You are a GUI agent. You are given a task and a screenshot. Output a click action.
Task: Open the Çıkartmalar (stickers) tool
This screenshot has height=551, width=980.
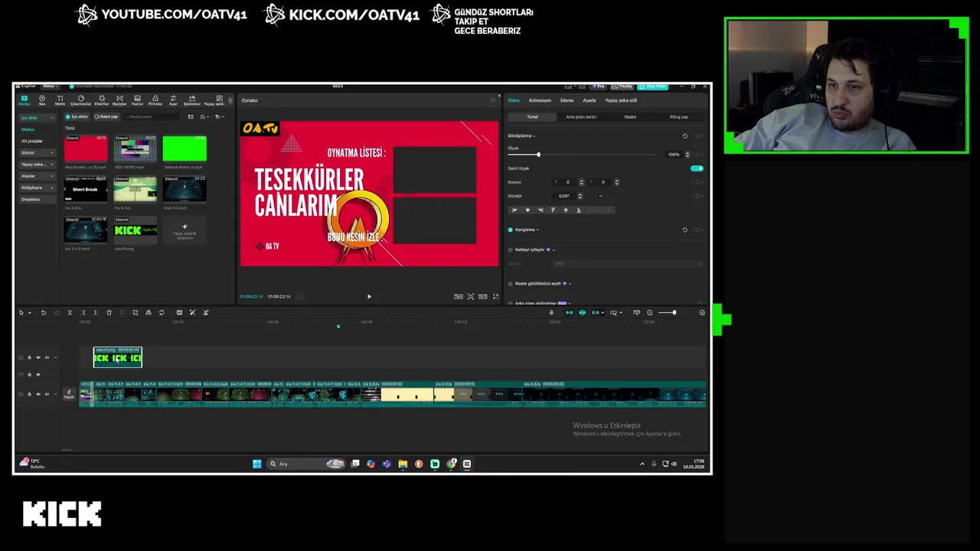coord(80,100)
